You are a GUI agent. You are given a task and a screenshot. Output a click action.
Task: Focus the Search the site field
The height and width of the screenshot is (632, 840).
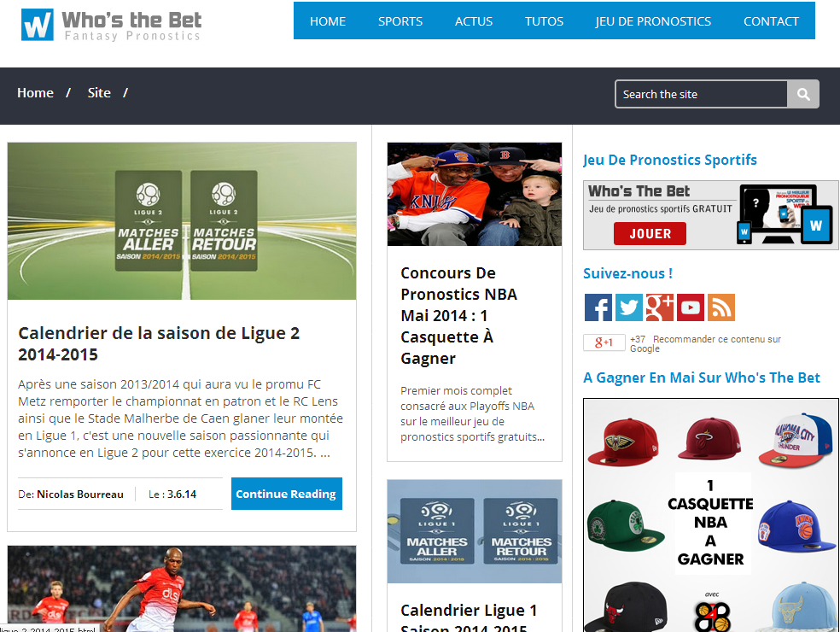click(x=701, y=94)
